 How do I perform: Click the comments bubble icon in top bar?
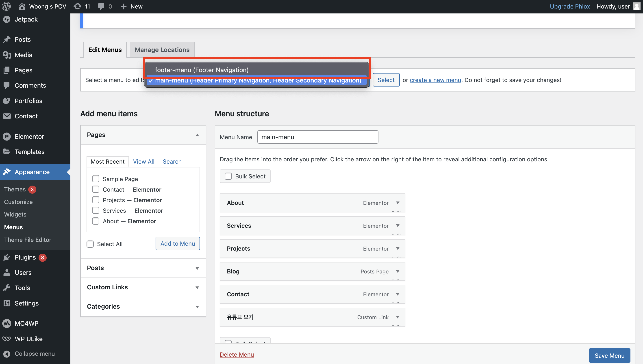(101, 6)
